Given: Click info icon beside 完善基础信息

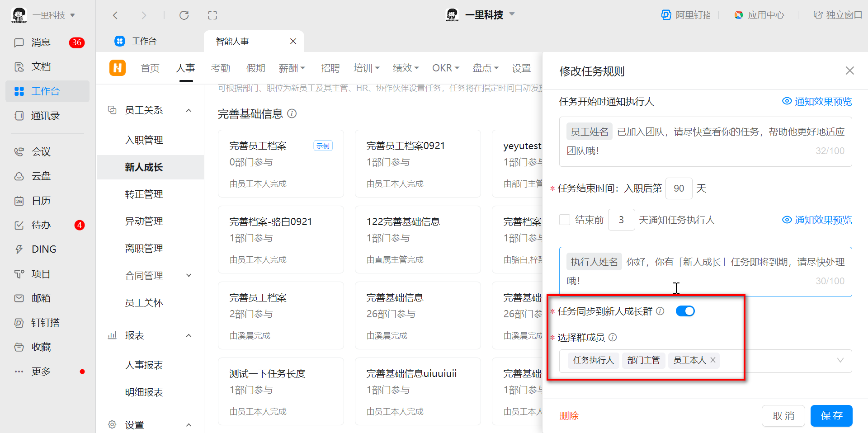Looking at the screenshot, I should point(292,113).
